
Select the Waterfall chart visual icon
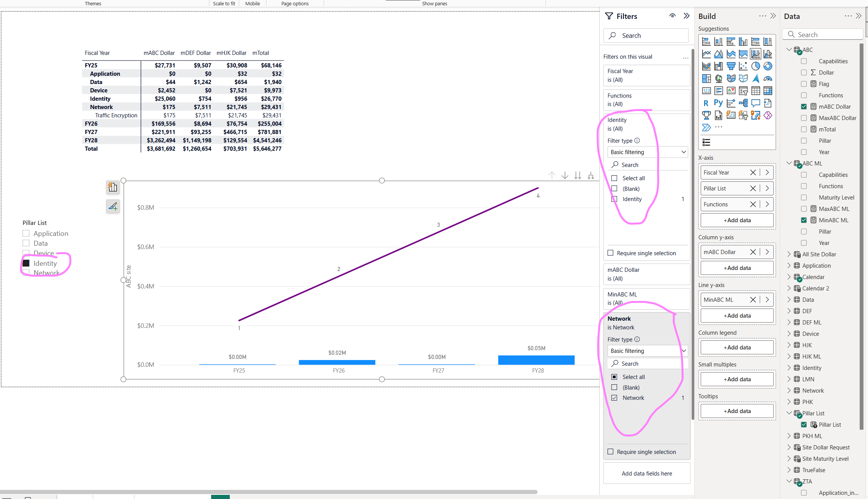[718, 66]
